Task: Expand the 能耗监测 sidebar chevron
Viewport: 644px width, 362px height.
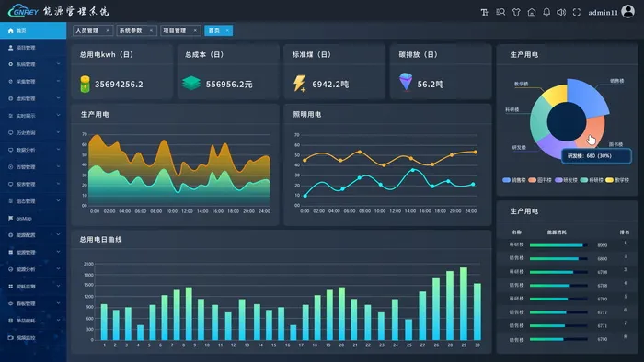Action: (x=58, y=286)
